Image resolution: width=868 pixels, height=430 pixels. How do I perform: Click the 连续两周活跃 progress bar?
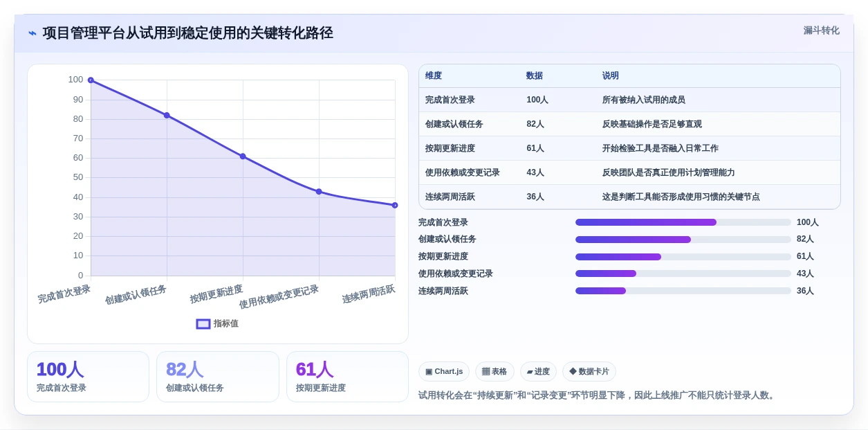click(683, 291)
